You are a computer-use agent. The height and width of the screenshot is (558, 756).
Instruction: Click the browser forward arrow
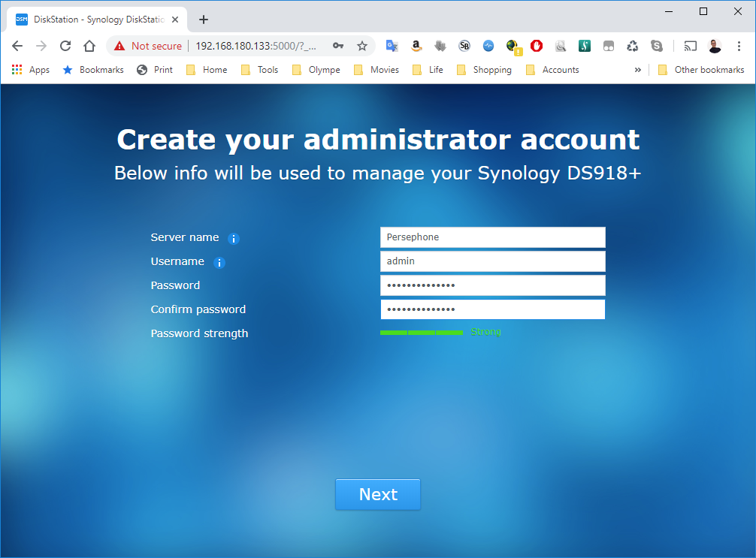pyautogui.click(x=41, y=46)
